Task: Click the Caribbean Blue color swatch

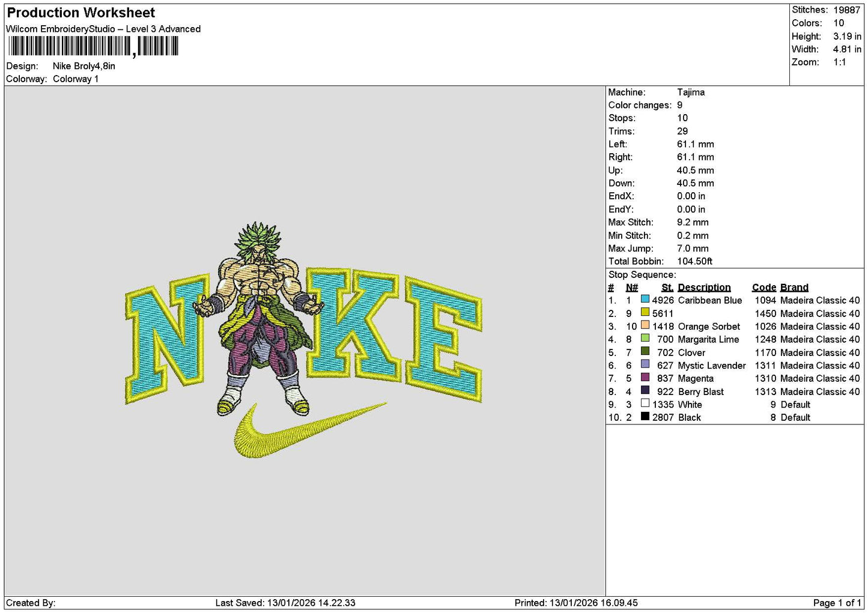Action: click(x=645, y=300)
